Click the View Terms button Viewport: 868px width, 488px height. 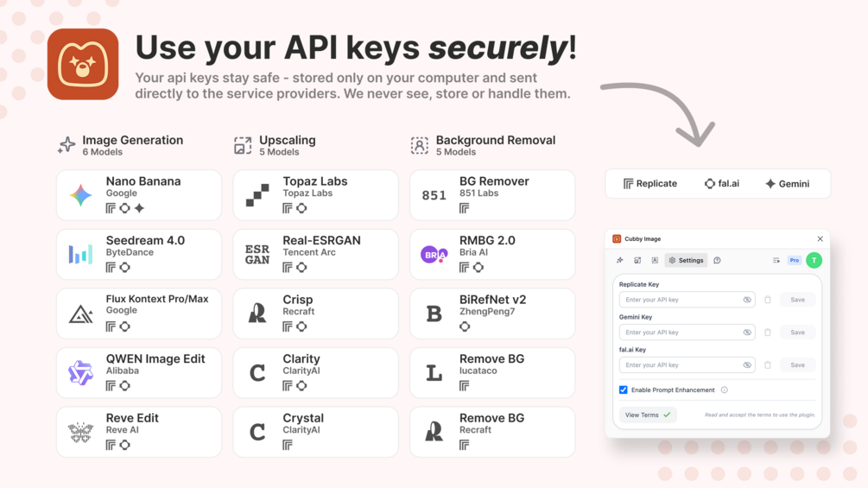point(647,415)
